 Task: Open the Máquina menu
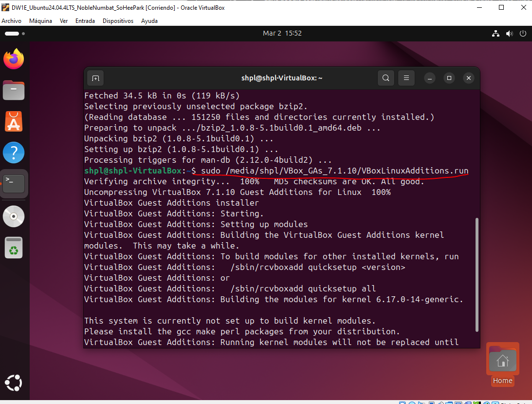40,21
